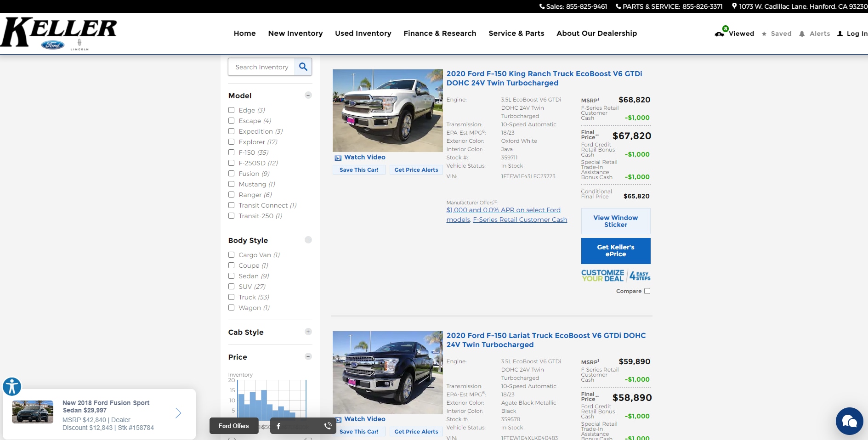The image size is (868, 440).
Task: Tick the Compare checkbox for King Ranch
Action: 647,291
